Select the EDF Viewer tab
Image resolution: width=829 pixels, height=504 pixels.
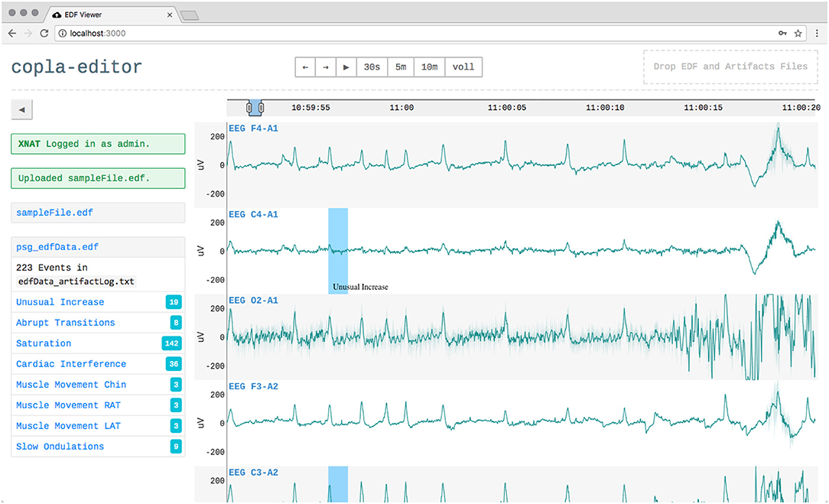pos(111,15)
